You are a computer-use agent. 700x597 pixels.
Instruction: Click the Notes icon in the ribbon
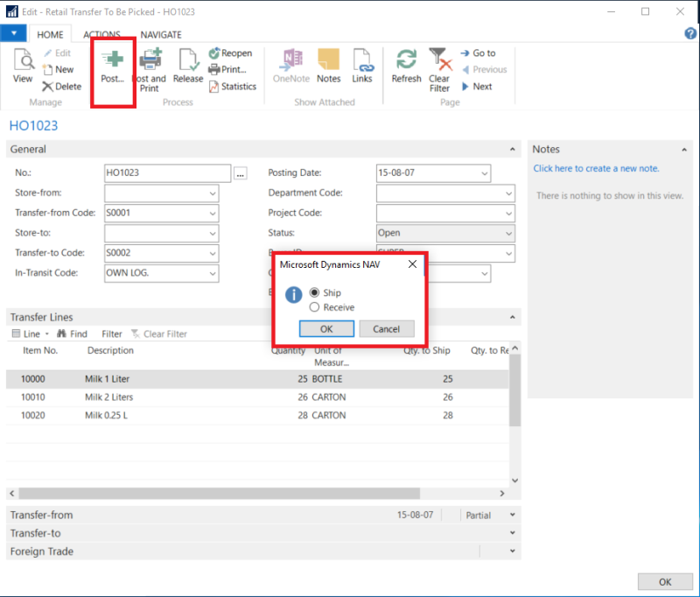328,69
